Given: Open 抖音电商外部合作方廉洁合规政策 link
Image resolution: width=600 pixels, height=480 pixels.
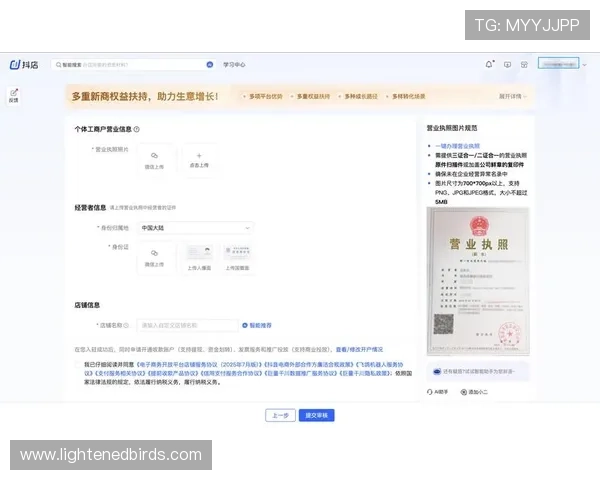Looking at the screenshot, I should [310, 364].
